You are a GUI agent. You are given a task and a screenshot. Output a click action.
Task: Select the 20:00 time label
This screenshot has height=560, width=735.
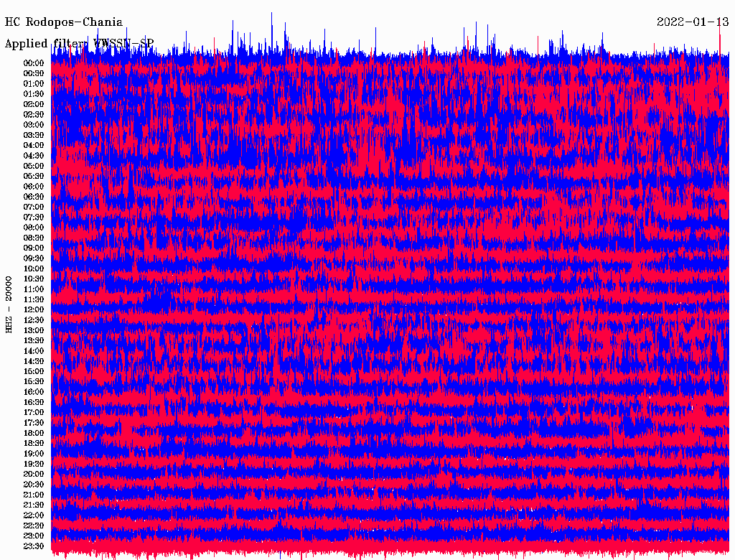pos(34,474)
